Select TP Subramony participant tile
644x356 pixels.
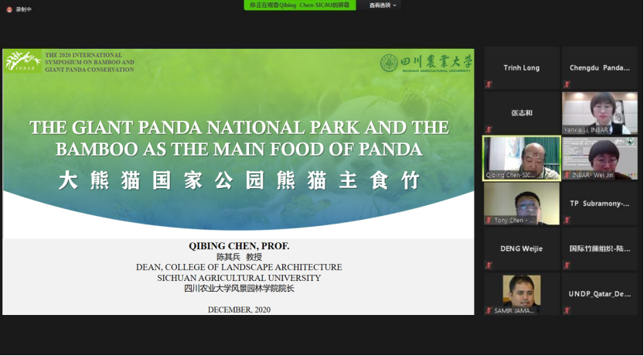[600, 204]
